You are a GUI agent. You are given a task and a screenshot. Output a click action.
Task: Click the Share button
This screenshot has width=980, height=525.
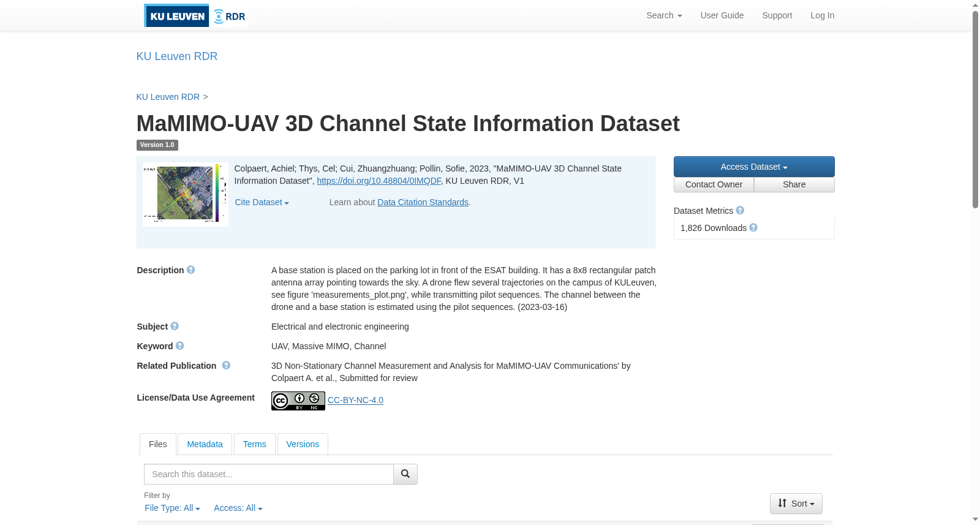[x=794, y=184]
